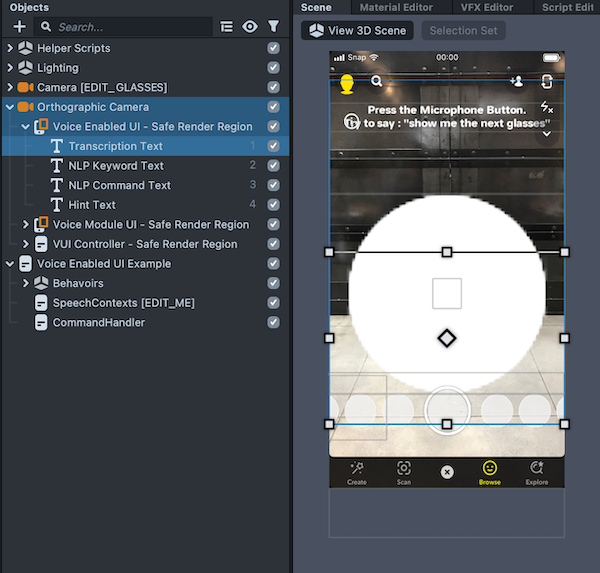
Task: Collapse the Orthographic Camera group
Action: coord(11,107)
